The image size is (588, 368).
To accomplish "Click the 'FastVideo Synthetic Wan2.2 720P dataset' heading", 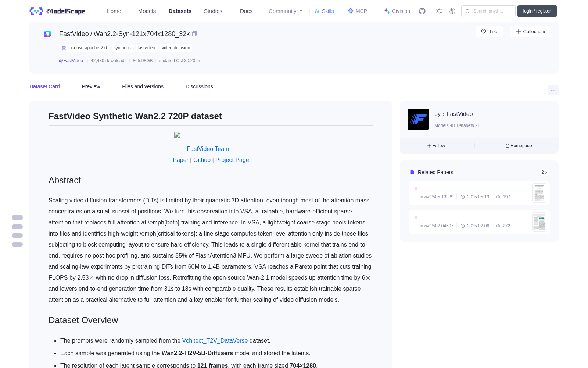I will coord(135,116).
